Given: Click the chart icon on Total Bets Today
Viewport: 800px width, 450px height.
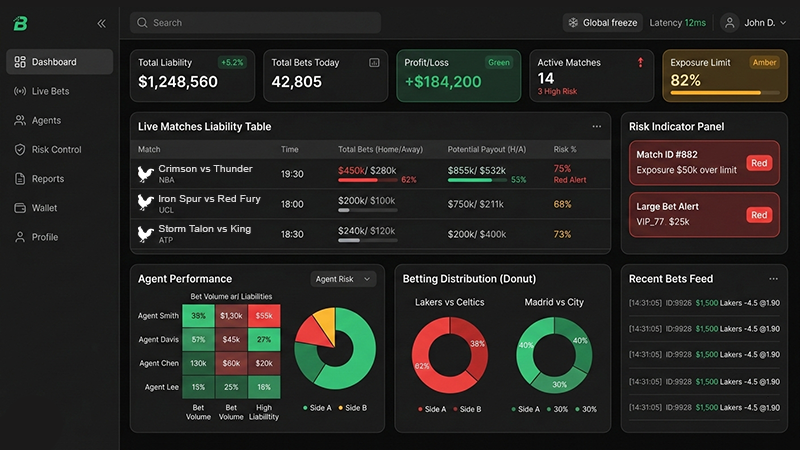Looking at the screenshot, I should click(374, 62).
